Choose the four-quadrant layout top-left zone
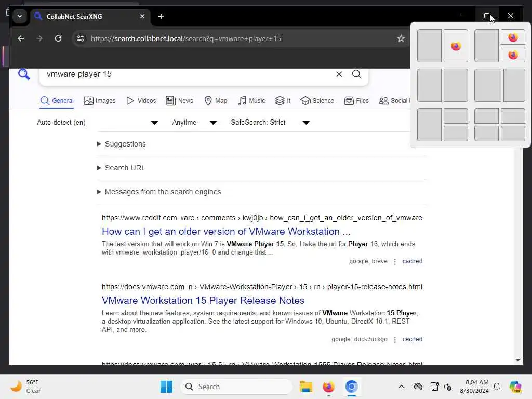 (486, 116)
